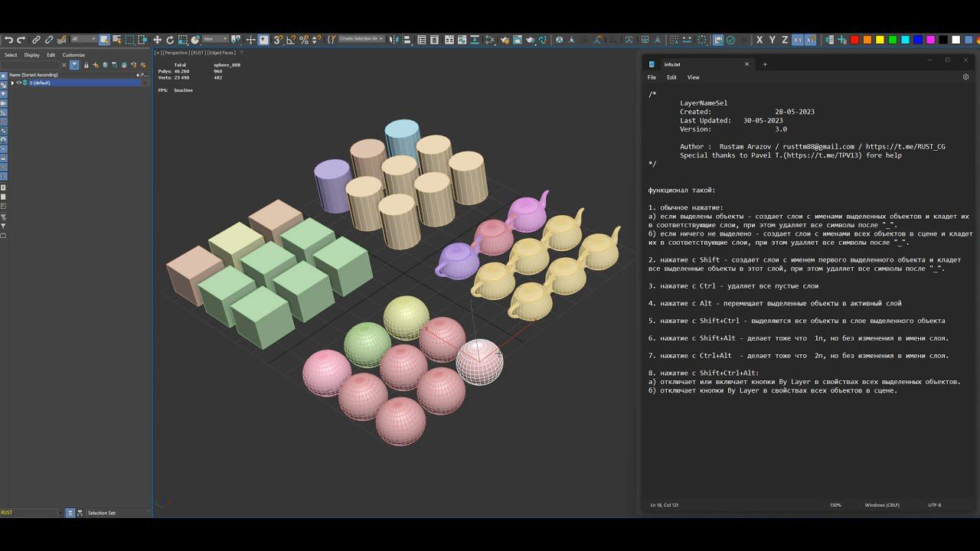This screenshot has height=551, width=980.
Task: Click the white wireframe sphere object
Action: point(480,362)
